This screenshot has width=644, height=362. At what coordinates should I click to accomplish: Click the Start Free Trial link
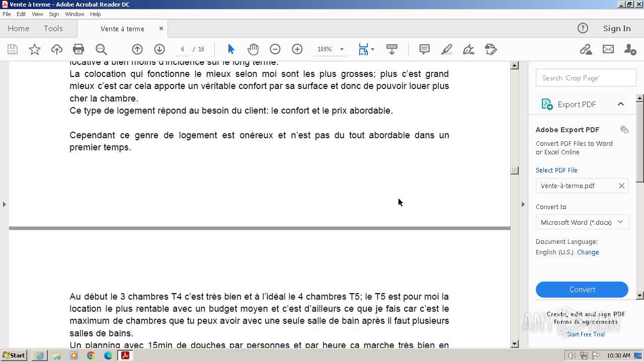pos(586,334)
